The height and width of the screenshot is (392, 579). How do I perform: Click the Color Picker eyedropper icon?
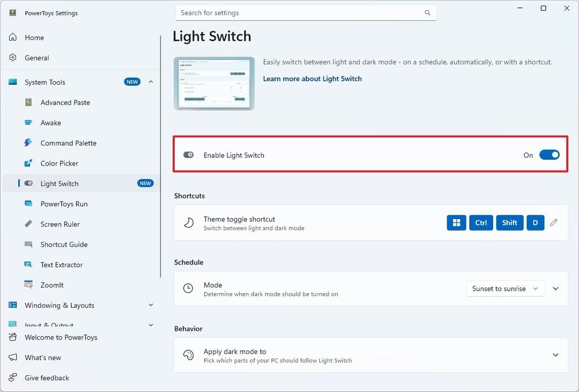(28, 163)
